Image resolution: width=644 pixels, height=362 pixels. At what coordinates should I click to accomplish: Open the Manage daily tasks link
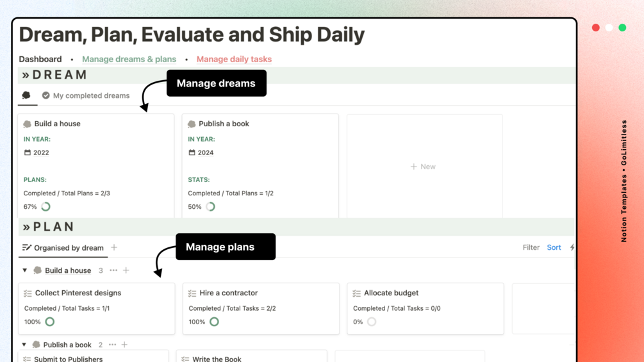(234, 59)
